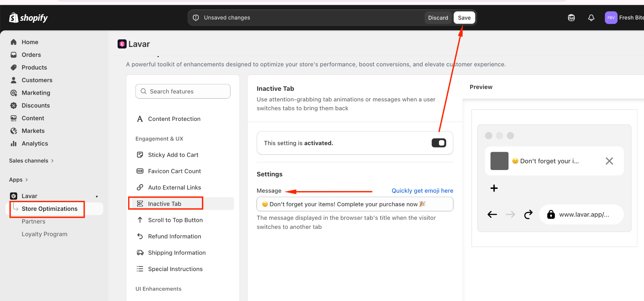Open Special Instructions feature
This screenshot has height=301, width=644.
point(175,269)
